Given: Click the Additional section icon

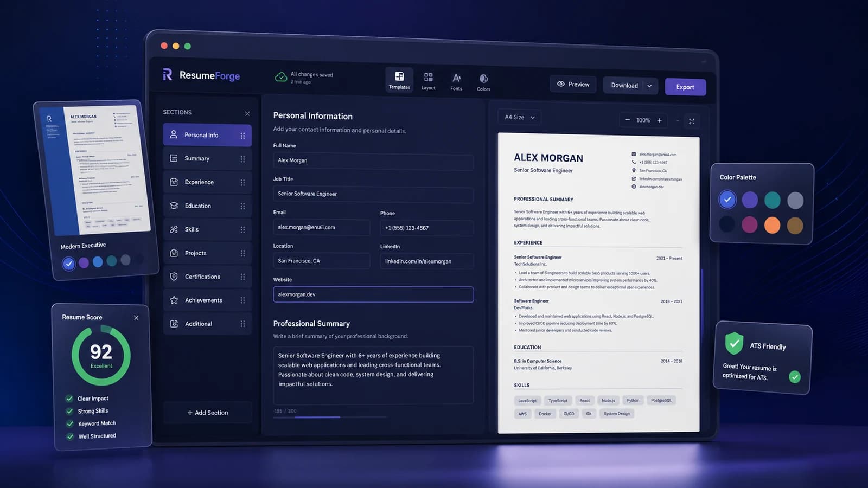Looking at the screenshot, I should click(174, 324).
